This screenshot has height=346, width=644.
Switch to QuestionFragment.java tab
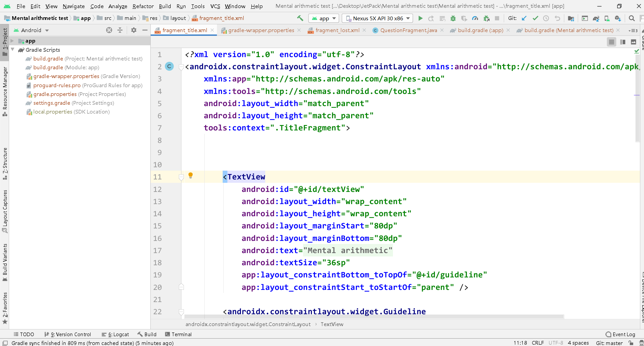coord(408,30)
